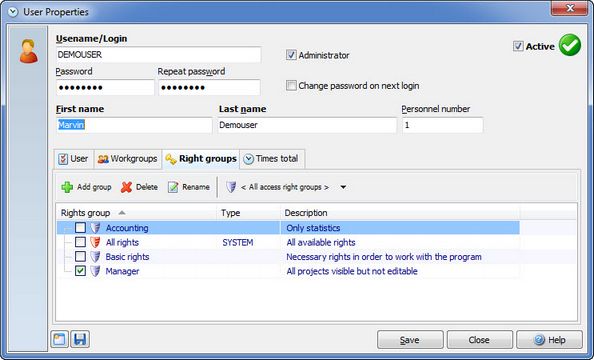This screenshot has height=360, width=594.
Task: Click the people icon on Workgroups tab
Action: tap(103, 159)
